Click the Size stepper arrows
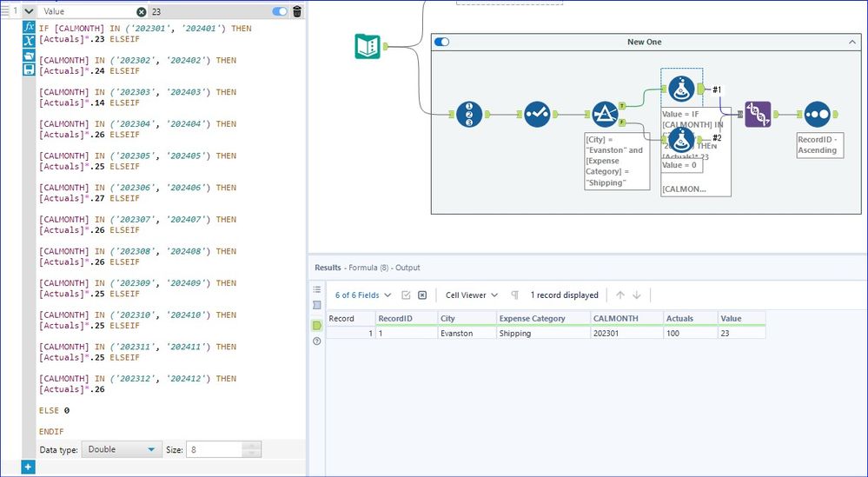 pos(252,449)
